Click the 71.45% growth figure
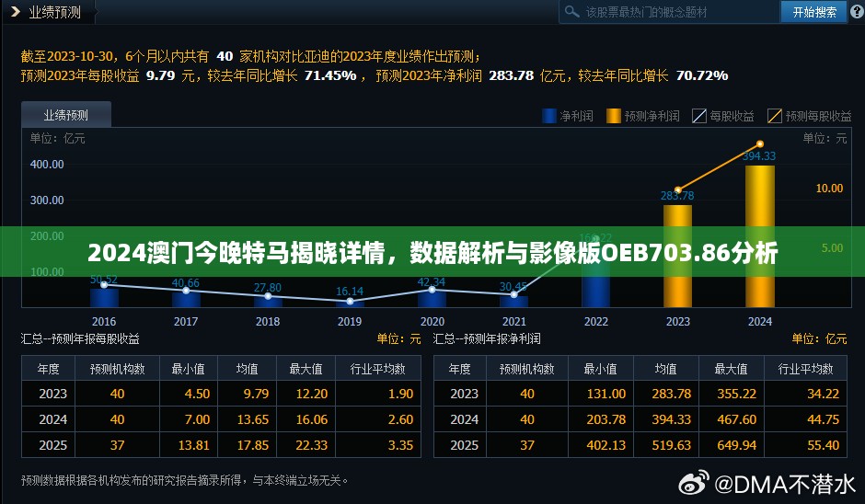 click(330, 75)
